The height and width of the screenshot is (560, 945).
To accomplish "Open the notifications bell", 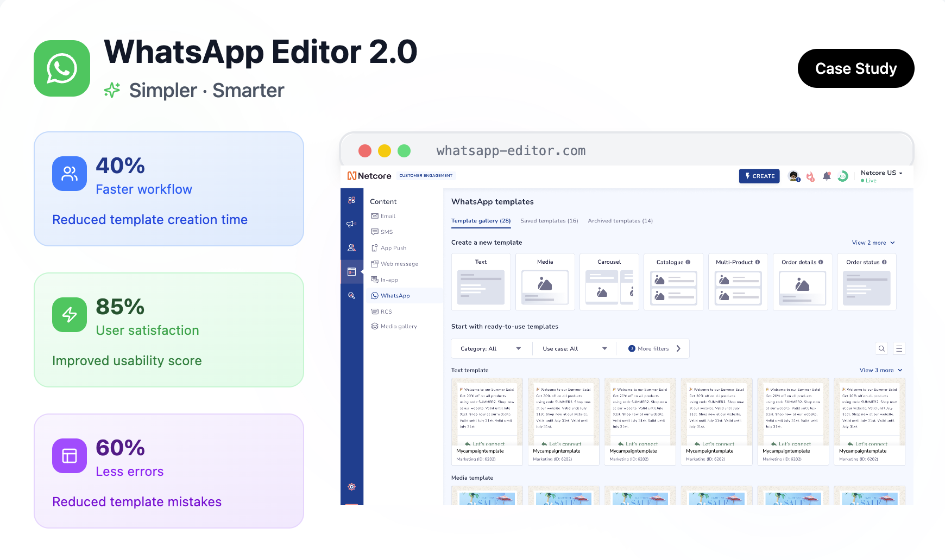I will coord(827,176).
